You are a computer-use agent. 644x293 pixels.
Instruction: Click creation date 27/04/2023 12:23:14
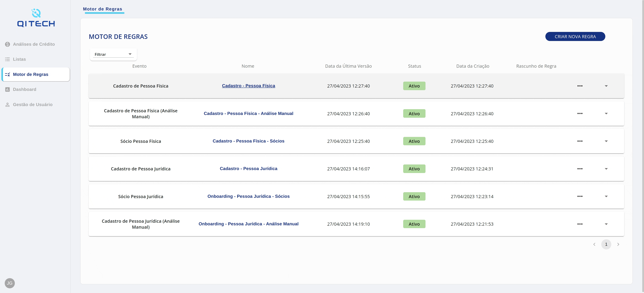coord(472,197)
